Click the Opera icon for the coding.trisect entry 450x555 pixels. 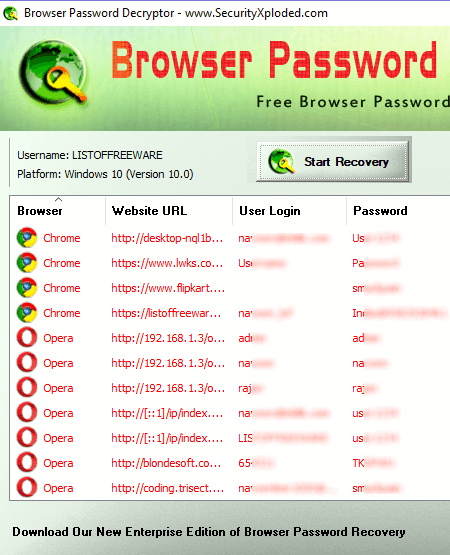tap(27, 488)
